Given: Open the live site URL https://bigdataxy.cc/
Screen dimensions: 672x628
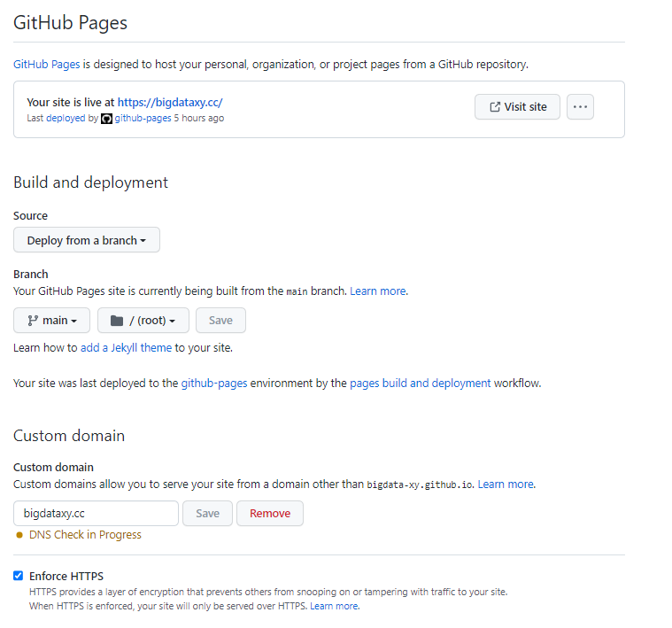Looking at the screenshot, I should click(x=170, y=103).
